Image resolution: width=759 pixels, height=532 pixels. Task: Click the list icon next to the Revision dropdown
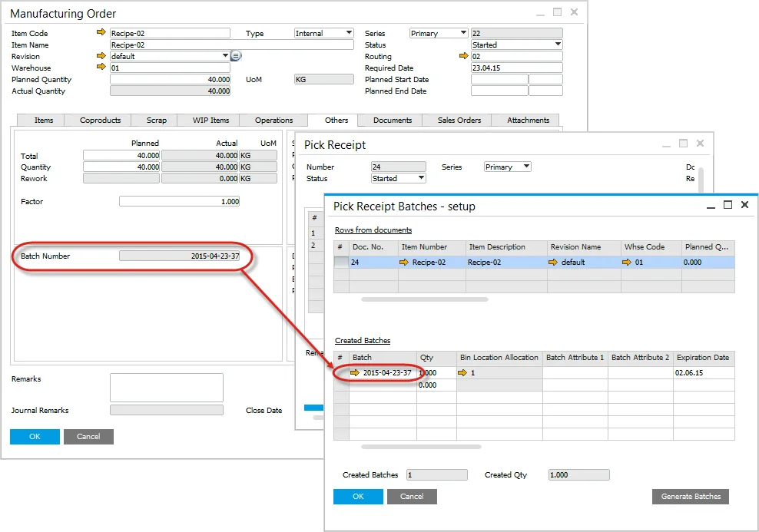[236, 55]
